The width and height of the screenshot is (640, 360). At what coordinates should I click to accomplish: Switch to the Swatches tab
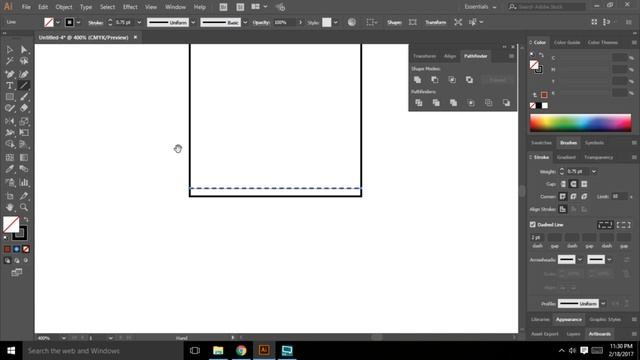541,143
